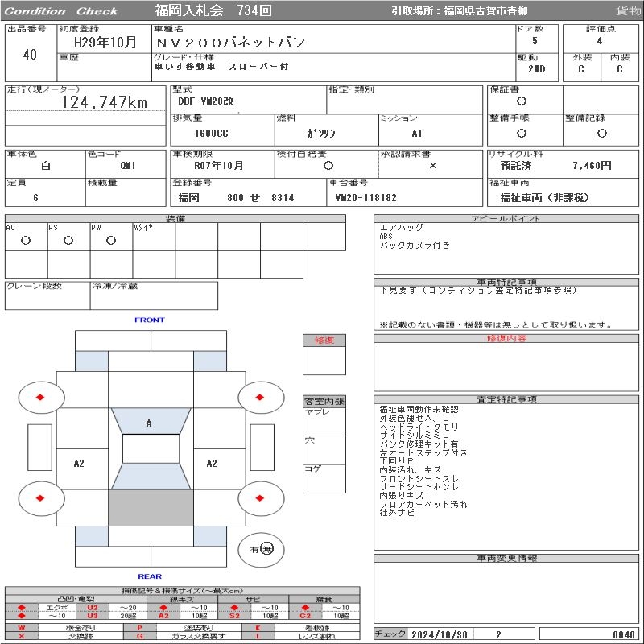This screenshot has width=644, height=644.
Task: Click the AT transmission value
Action: click(417, 133)
